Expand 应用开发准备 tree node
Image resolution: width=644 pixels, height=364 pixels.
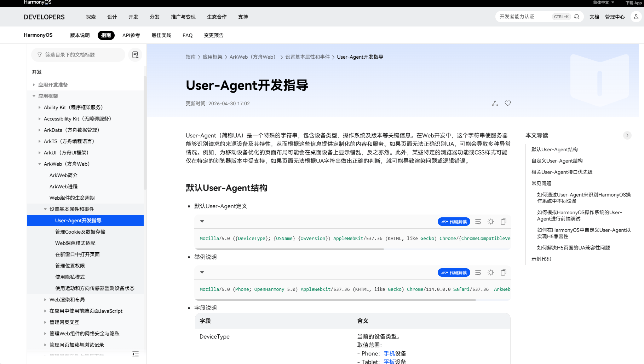tap(34, 85)
